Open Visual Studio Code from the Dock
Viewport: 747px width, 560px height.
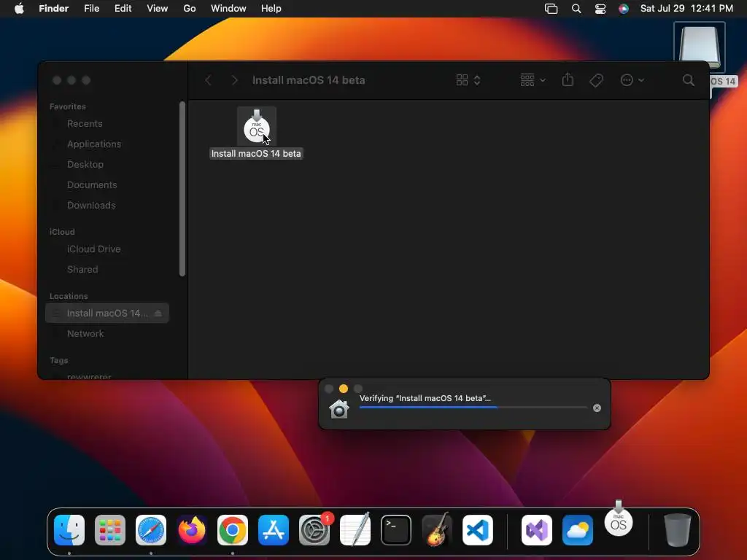click(x=478, y=530)
